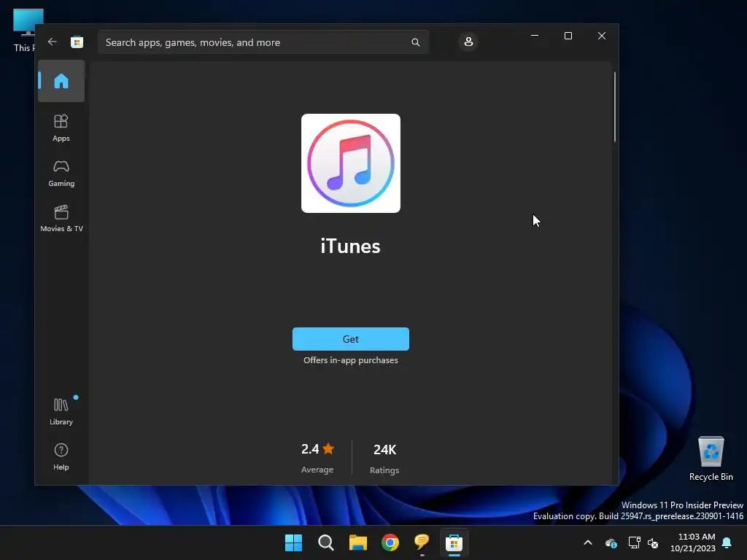Image resolution: width=747 pixels, height=560 pixels.
Task: Maximize the Microsoft Store window
Action: click(x=568, y=36)
